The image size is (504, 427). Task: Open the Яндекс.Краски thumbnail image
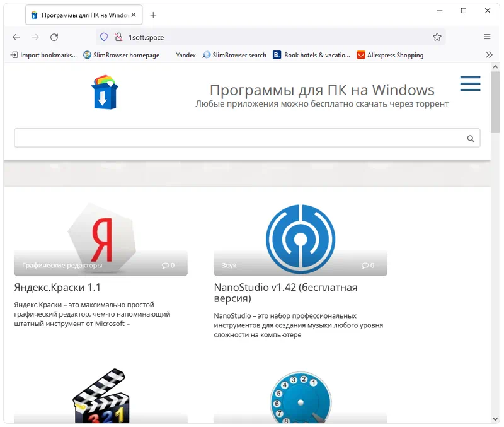pyautogui.click(x=101, y=240)
